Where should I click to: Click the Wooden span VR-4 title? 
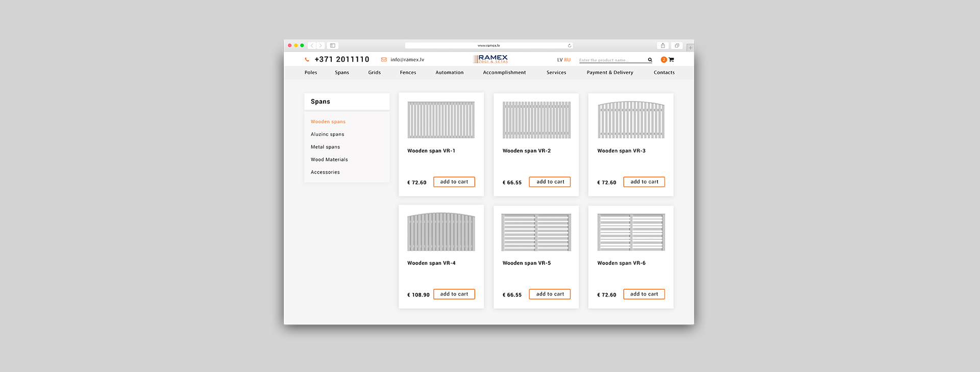(431, 263)
